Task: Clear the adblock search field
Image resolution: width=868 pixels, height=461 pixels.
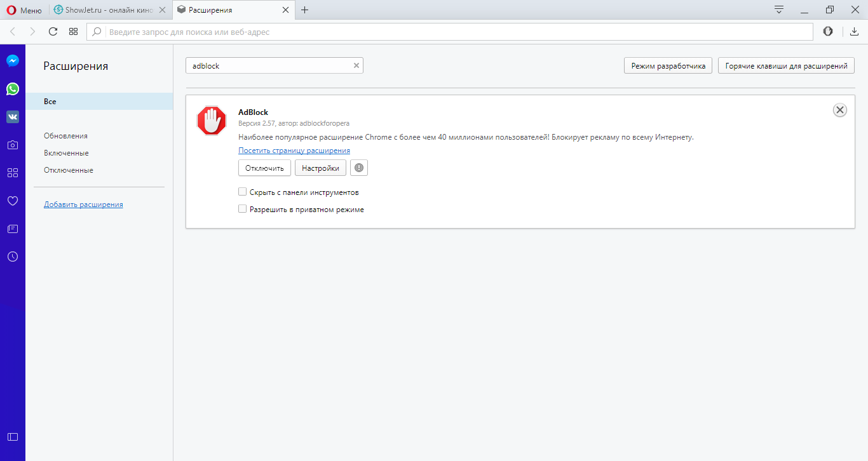Action: point(356,65)
